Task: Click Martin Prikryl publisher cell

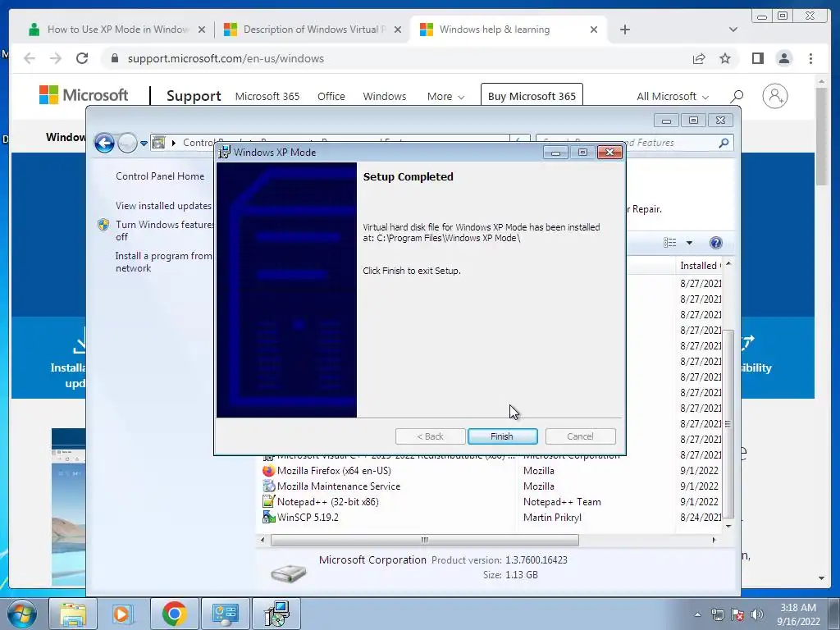Action: click(x=552, y=517)
